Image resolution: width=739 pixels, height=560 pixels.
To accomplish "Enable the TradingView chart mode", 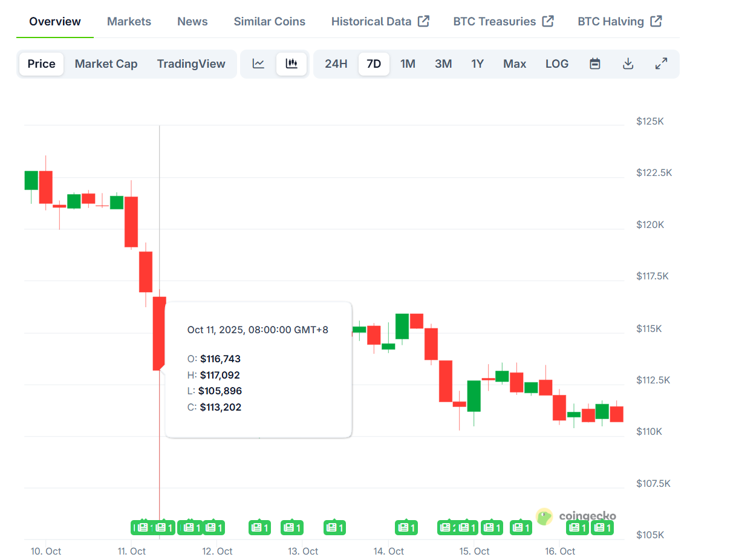I will point(191,63).
